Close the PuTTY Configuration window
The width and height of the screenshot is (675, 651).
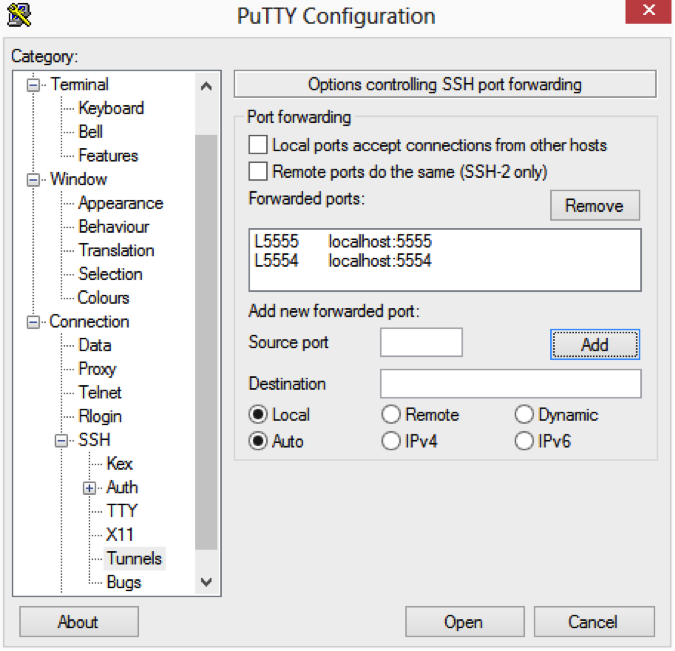coord(650,13)
